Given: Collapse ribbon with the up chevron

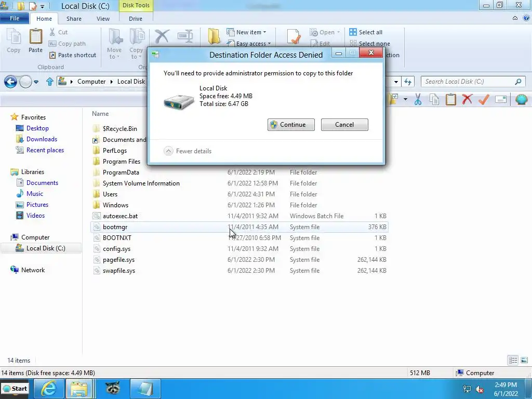Looking at the screenshot, I should [x=515, y=18].
